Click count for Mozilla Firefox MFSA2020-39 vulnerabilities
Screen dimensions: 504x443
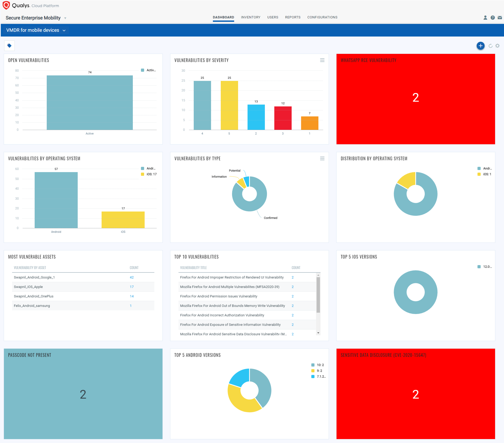pos(292,287)
